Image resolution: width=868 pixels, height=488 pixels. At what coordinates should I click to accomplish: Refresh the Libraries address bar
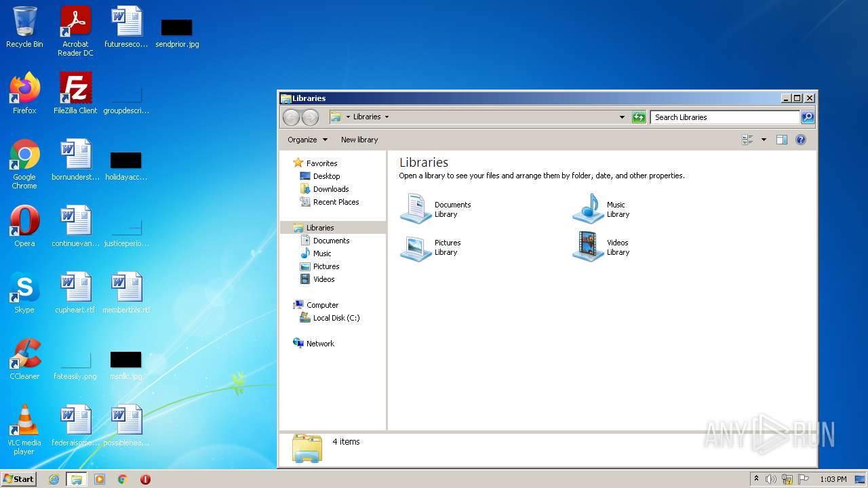[639, 117]
